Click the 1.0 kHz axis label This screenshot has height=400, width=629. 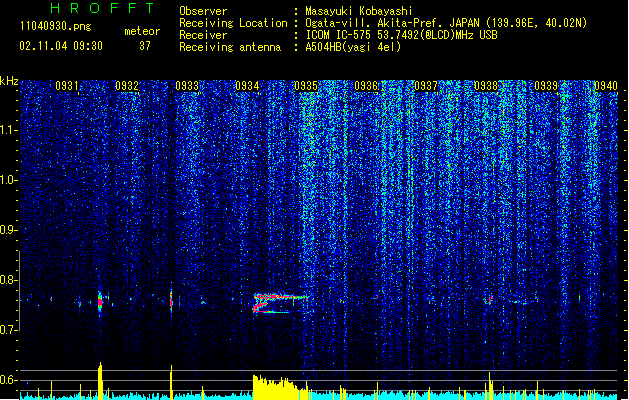[9, 180]
